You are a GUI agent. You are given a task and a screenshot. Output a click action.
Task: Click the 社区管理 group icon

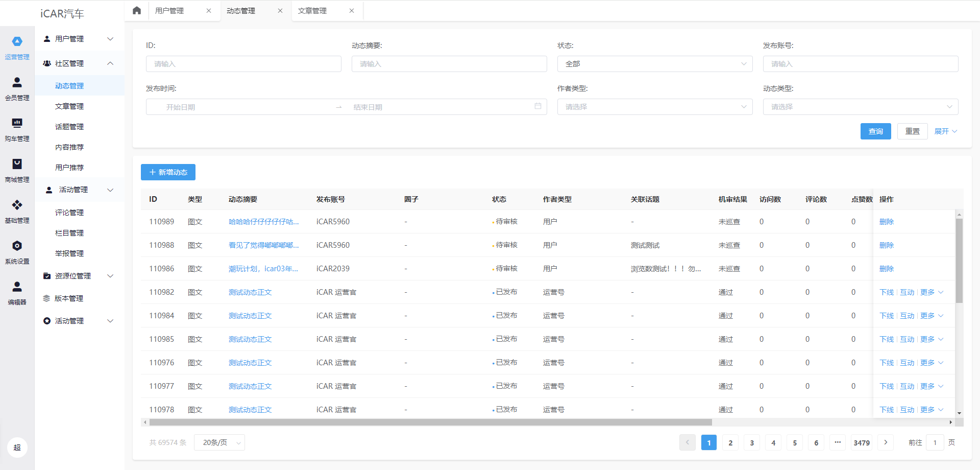[47, 63]
